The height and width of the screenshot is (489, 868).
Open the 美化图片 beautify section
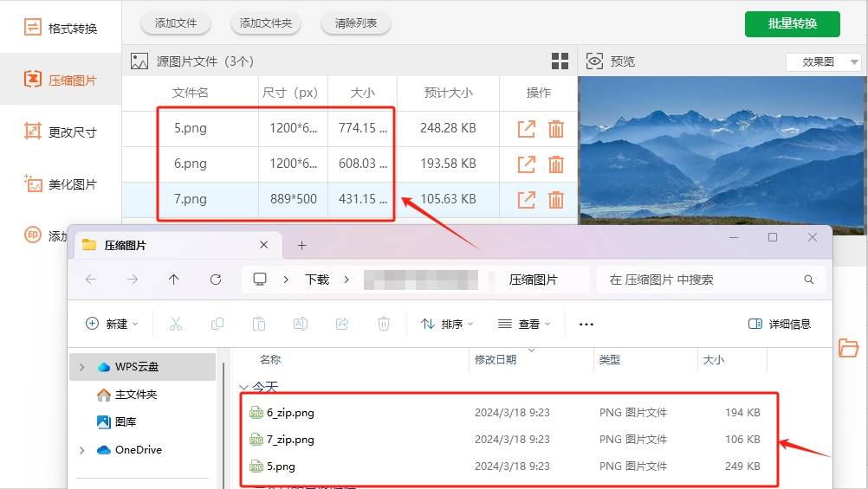(x=61, y=183)
